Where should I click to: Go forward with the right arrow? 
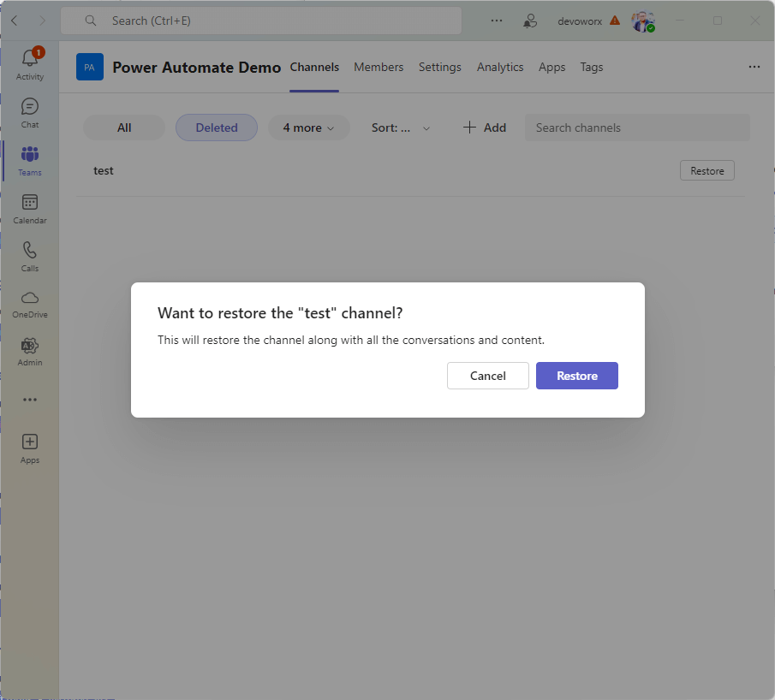point(43,21)
